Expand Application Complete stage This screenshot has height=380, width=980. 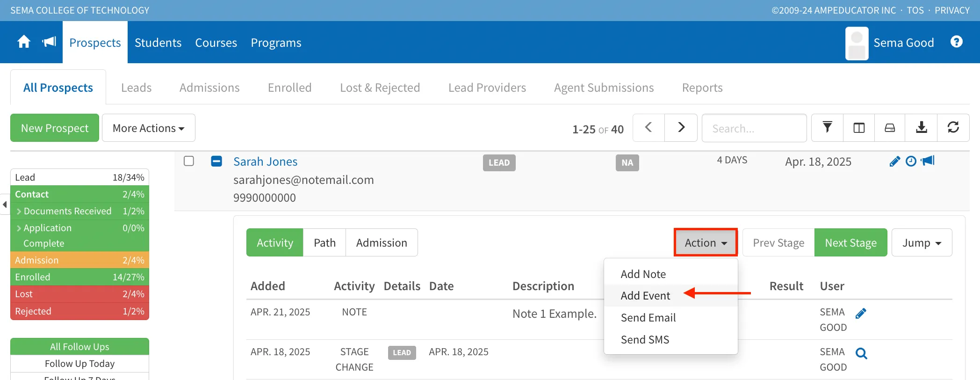point(19,228)
